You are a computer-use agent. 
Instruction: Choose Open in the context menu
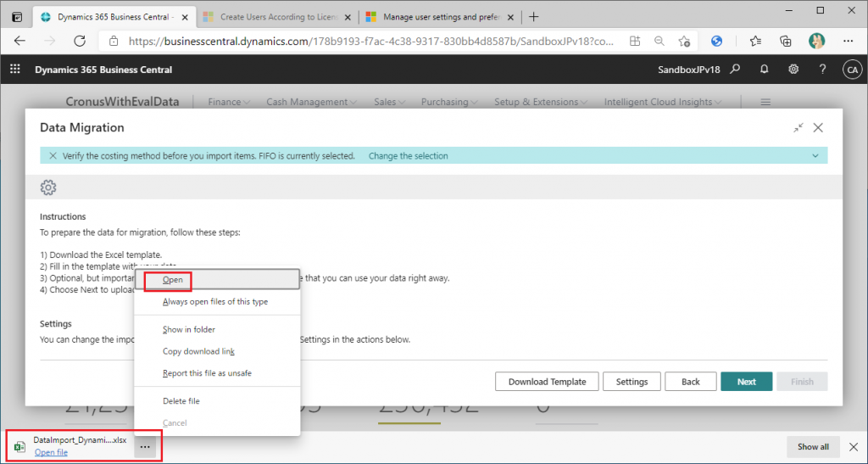pos(217,280)
